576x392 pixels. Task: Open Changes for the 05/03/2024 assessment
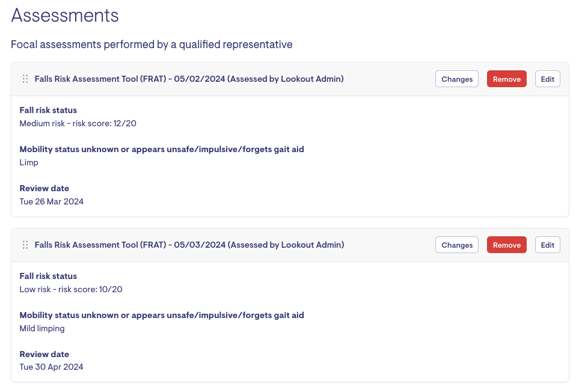point(457,245)
